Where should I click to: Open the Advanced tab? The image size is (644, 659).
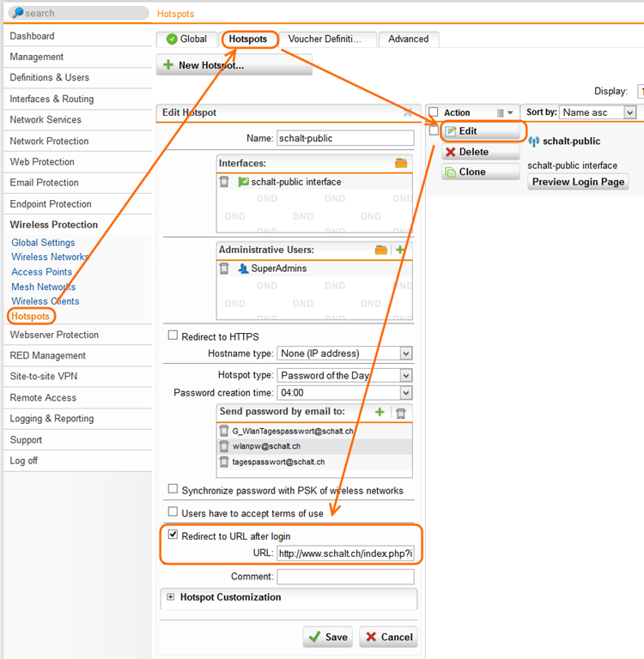click(408, 39)
